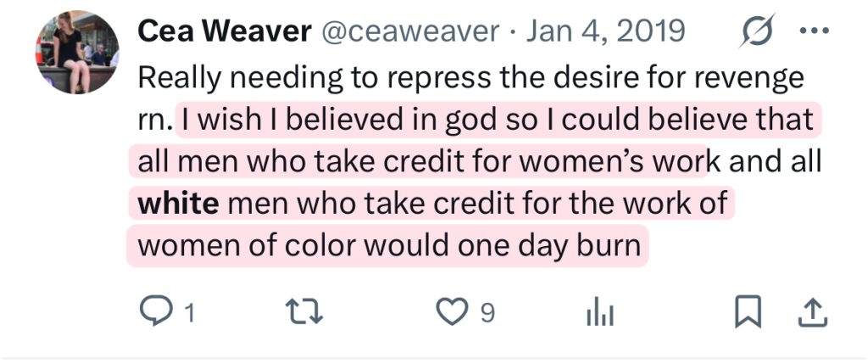The height and width of the screenshot is (364, 868).
Task: Click the Jan 4, 2019 timestamp
Action: 605,32
